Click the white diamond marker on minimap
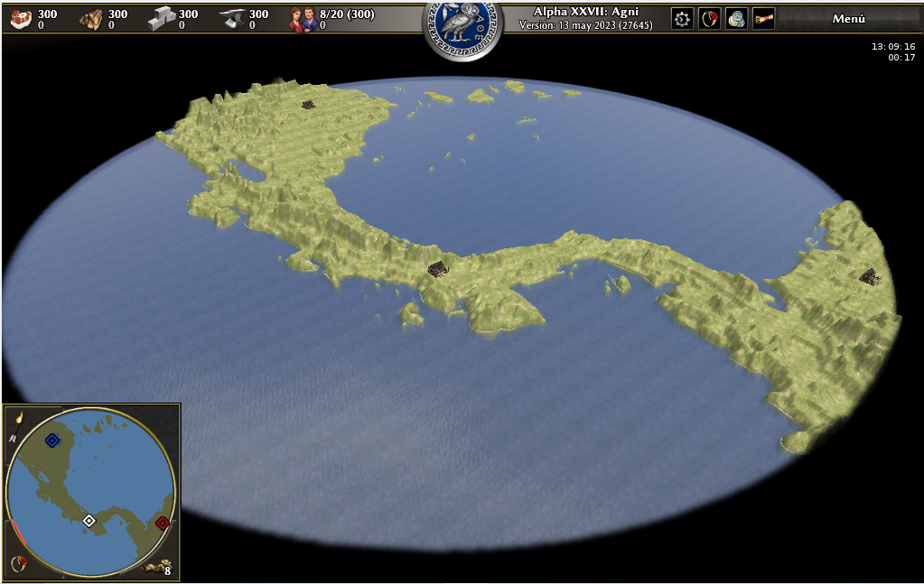The width and height of the screenshot is (924, 584). (x=89, y=520)
